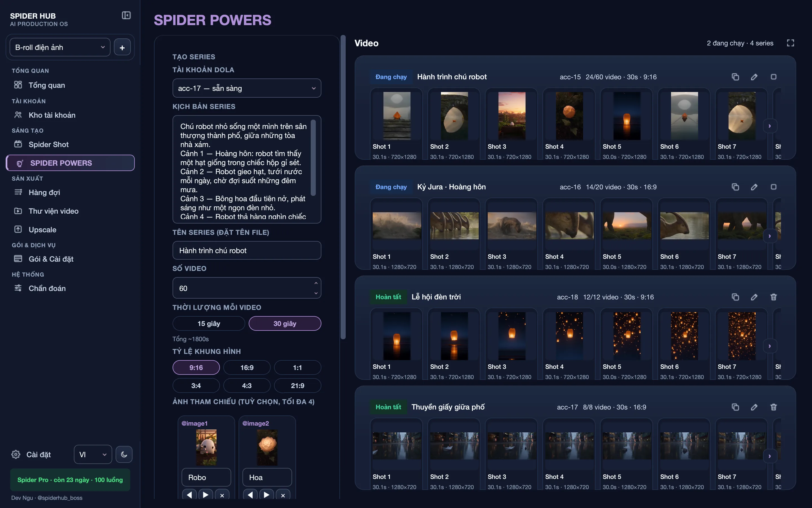Choose 16:9 aspect ratio
Image resolution: width=812 pixels, height=508 pixels.
[x=247, y=367]
